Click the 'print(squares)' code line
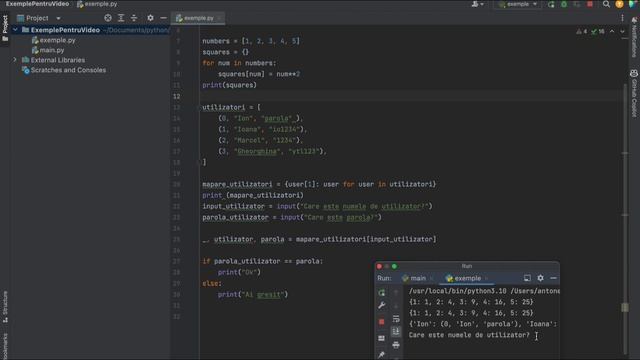 click(x=229, y=85)
